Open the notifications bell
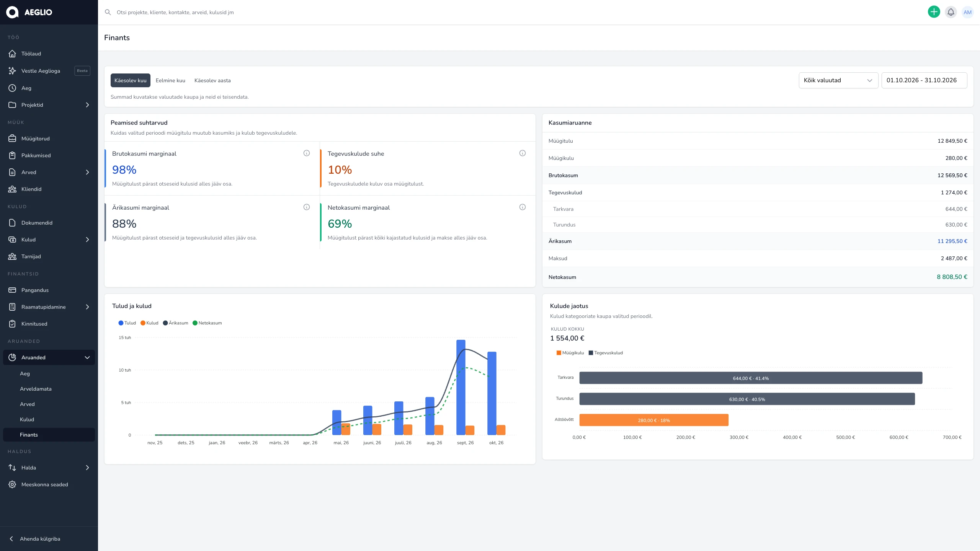This screenshot has width=980, height=551. click(x=951, y=12)
